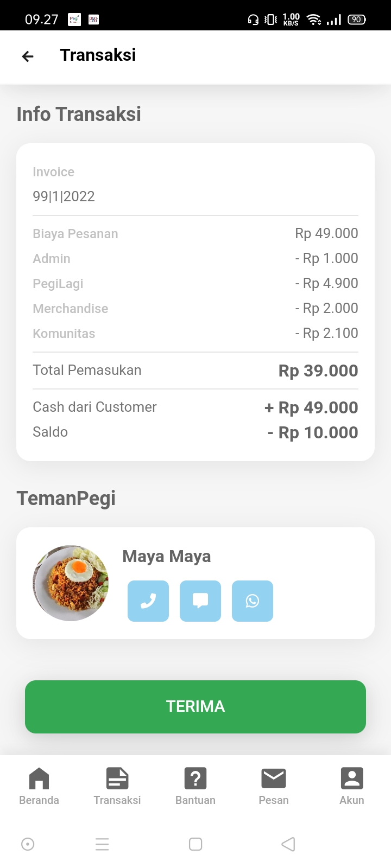Tap the Saldo amount value
Image resolution: width=391 pixels, height=868 pixels.
click(313, 433)
